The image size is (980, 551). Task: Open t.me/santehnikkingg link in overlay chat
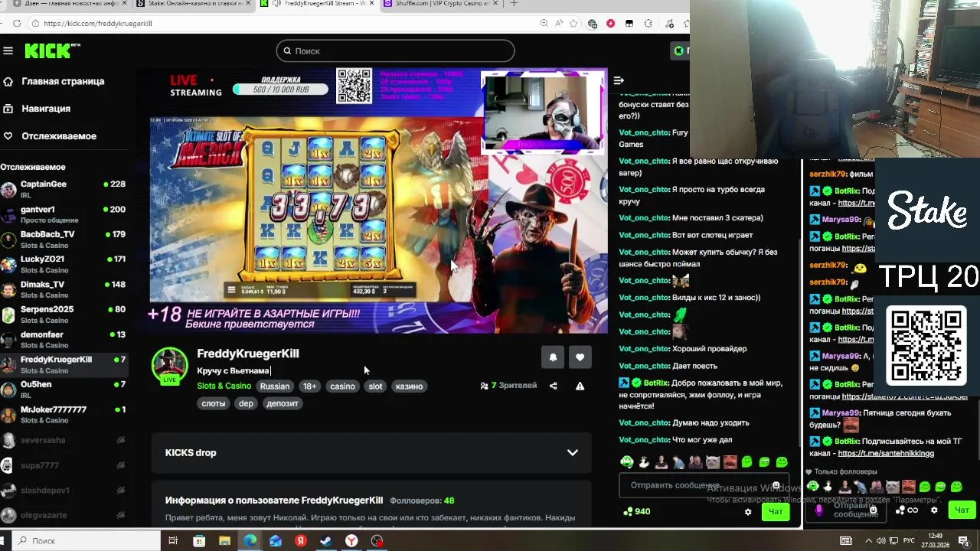pos(886,453)
